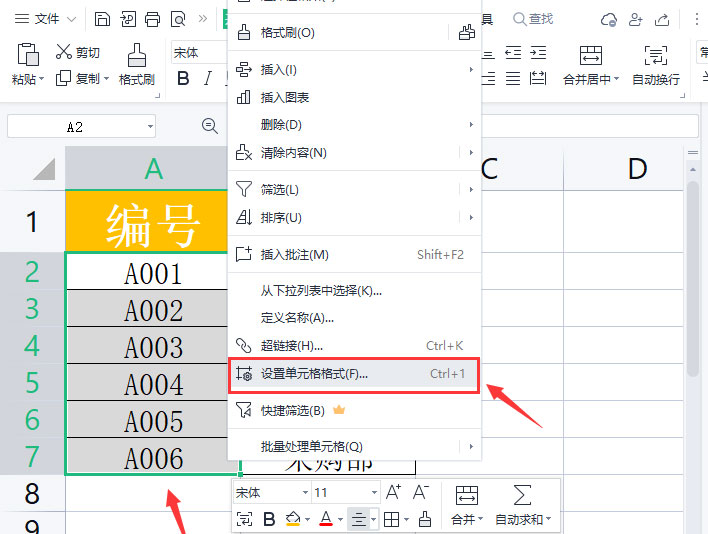Click the distributed alignment icon in the ribbon
Viewport: 708px width, 534px height.
coord(538,79)
